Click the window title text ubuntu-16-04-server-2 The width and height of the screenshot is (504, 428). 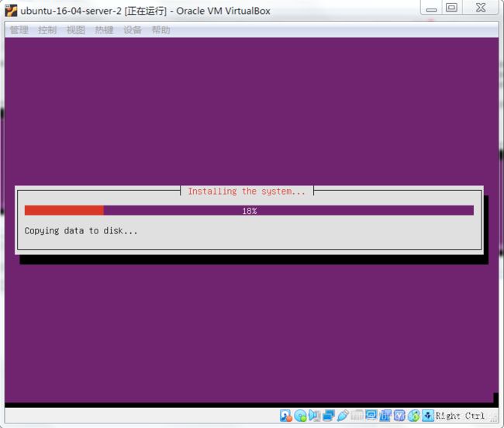(71, 11)
